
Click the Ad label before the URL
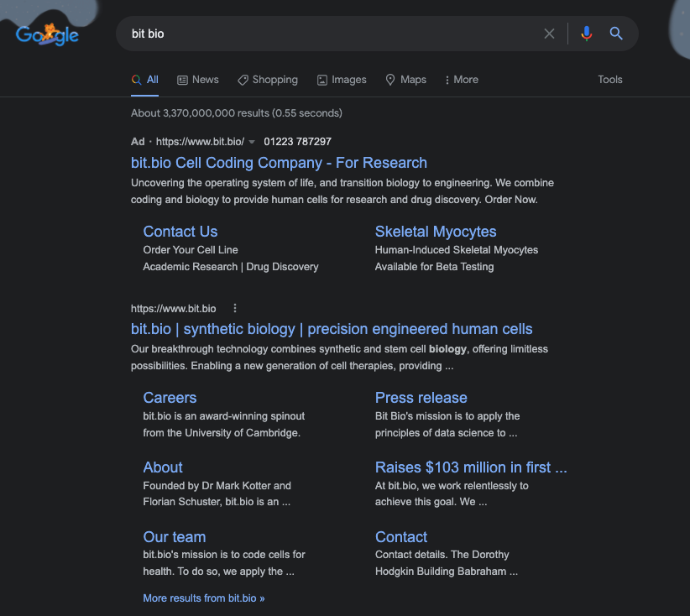[x=138, y=142]
